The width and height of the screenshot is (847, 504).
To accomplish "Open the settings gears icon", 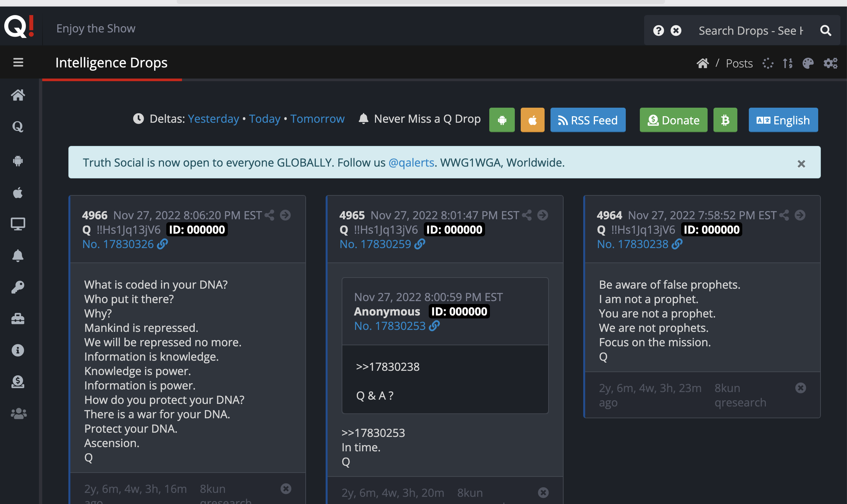I will click(x=831, y=63).
